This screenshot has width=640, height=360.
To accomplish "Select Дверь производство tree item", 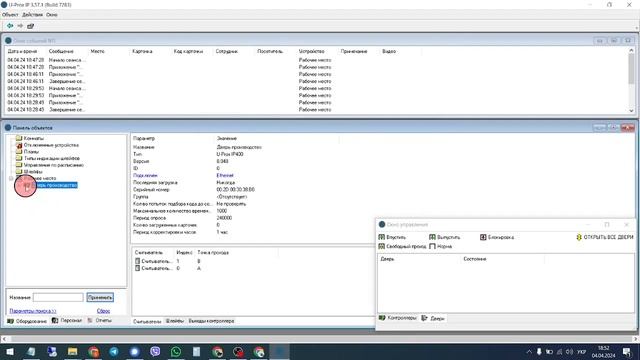I will (x=55, y=185).
